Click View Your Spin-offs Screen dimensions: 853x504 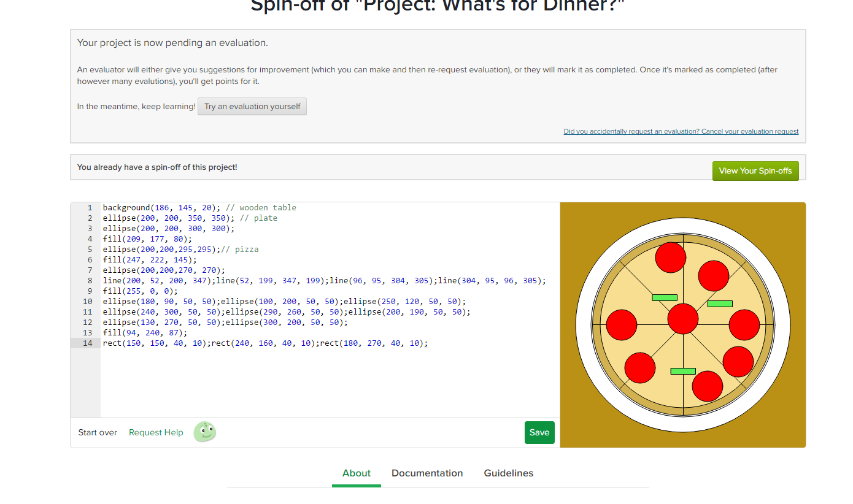[755, 170]
